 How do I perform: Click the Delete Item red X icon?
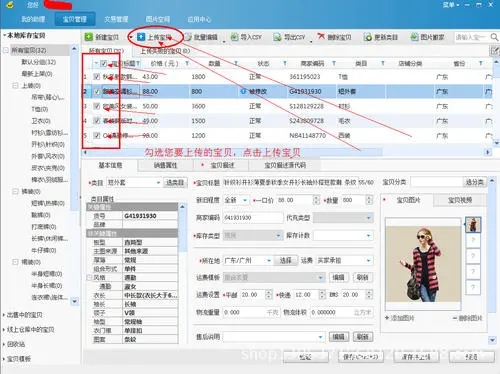321,36
